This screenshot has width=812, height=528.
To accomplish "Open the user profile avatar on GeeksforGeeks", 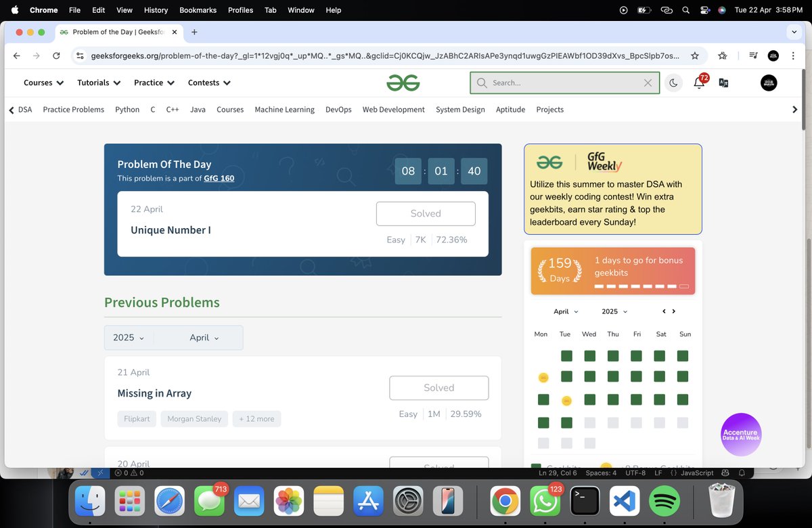I will (x=769, y=83).
